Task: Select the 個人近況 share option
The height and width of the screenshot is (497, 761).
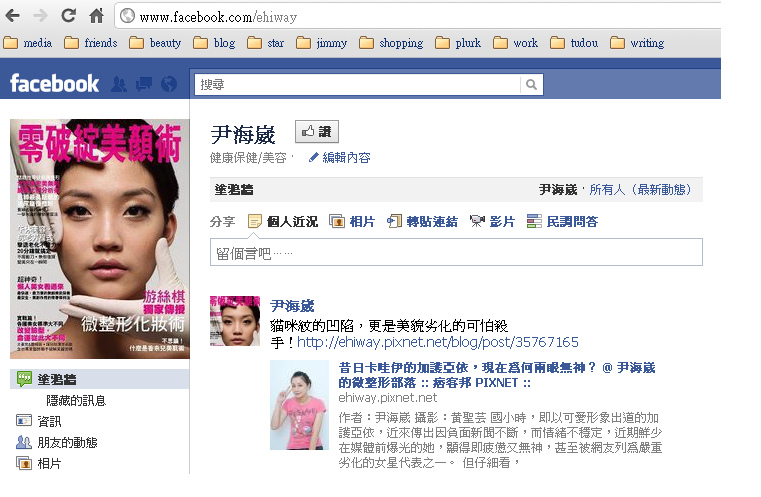Action: click(283, 222)
